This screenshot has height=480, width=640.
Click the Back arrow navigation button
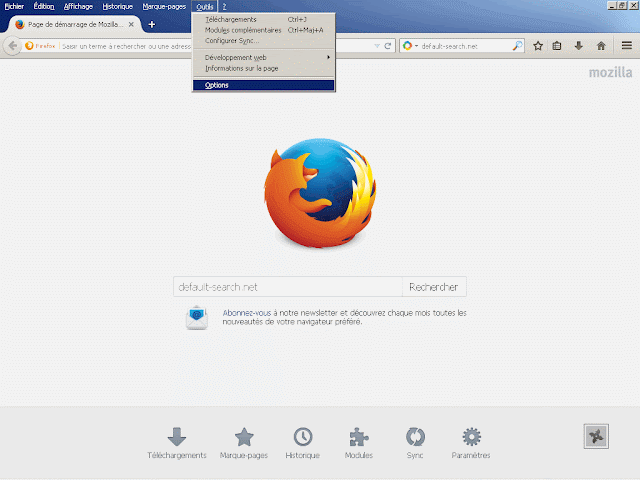[12, 46]
